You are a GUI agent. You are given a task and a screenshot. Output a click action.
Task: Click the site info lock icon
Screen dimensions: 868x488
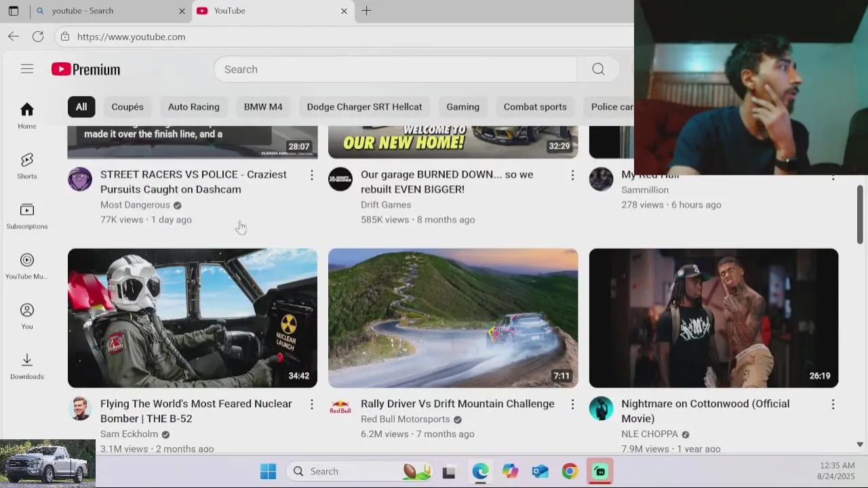[x=65, y=37]
